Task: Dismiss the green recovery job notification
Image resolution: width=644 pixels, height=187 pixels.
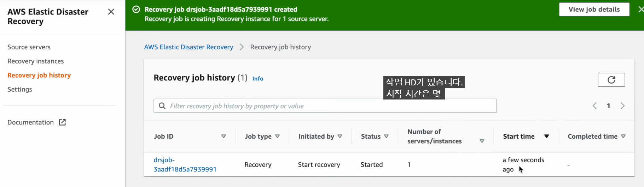Action: pos(640,10)
